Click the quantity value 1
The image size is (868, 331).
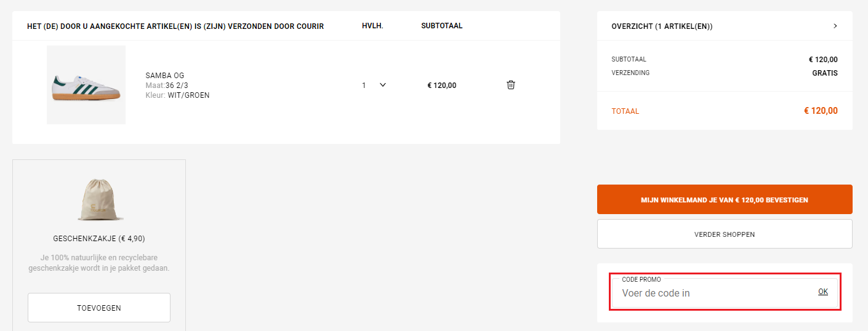pyautogui.click(x=364, y=86)
